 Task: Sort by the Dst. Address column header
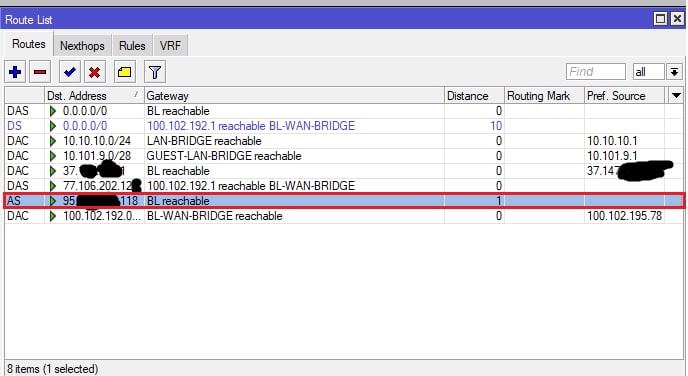coord(94,96)
